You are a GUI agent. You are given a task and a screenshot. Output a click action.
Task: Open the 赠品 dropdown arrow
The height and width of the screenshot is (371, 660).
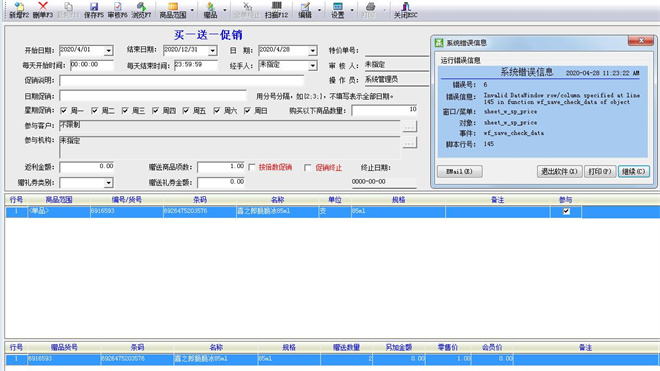pyautogui.click(x=225, y=10)
